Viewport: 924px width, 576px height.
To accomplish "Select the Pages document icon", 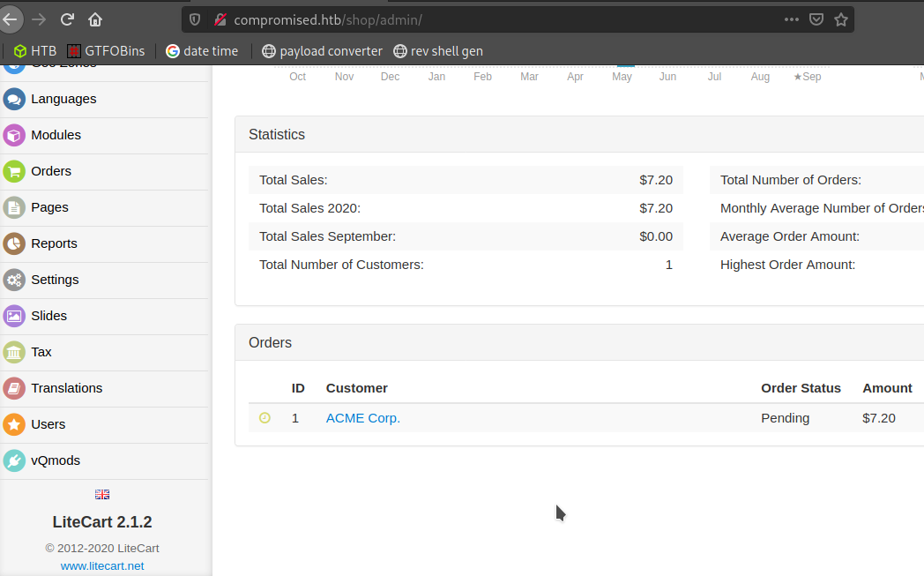I will pyautogui.click(x=14, y=207).
